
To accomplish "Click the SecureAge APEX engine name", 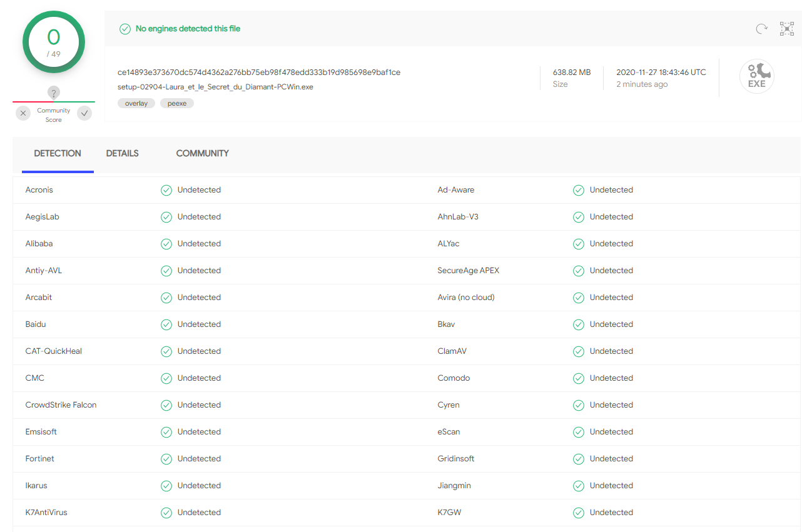I will point(469,271).
